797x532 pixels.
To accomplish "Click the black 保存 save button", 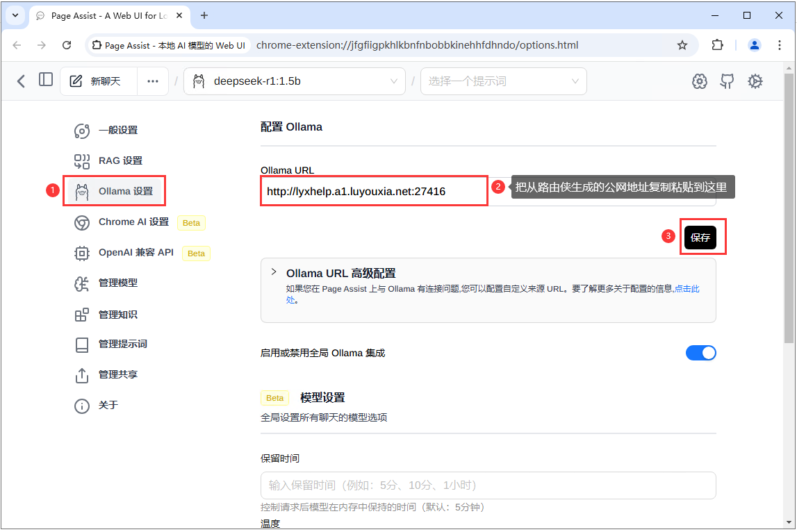I will click(x=700, y=238).
